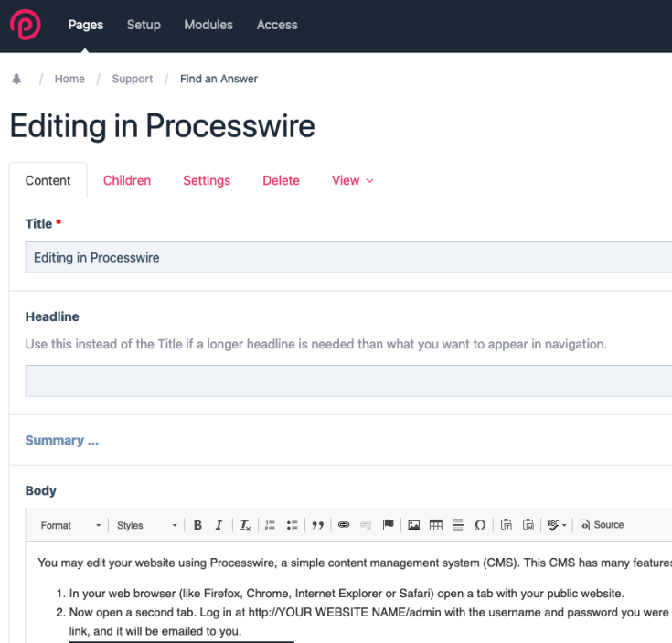The image size is (672, 643).
Task: Click the Headline field label
Action: (x=52, y=316)
